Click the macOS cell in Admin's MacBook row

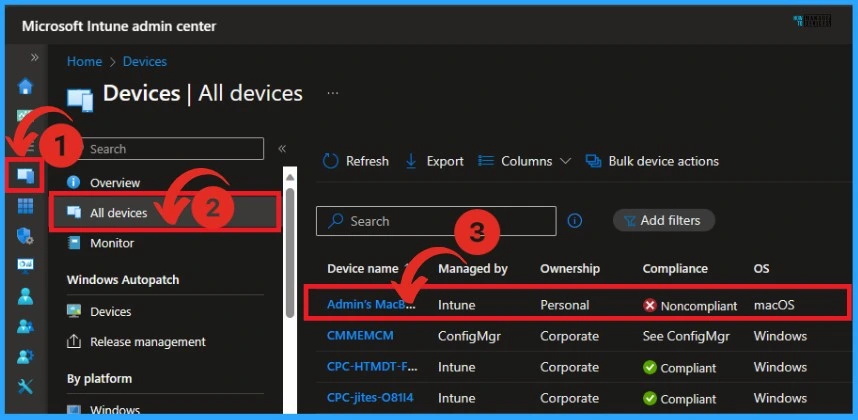click(774, 305)
